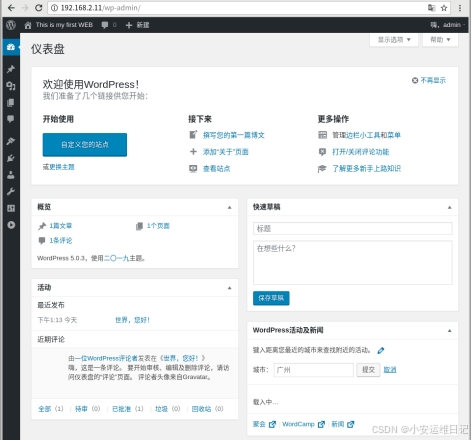Collapse the 概览 overview panel
The width and height of the screenshot is (472, 441).
229,207
